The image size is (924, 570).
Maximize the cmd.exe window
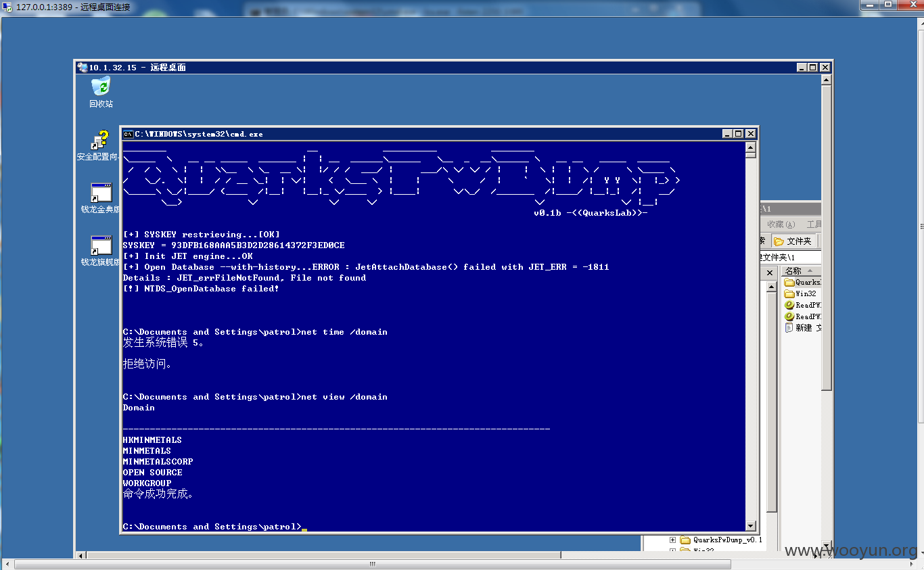coord(738,134)
